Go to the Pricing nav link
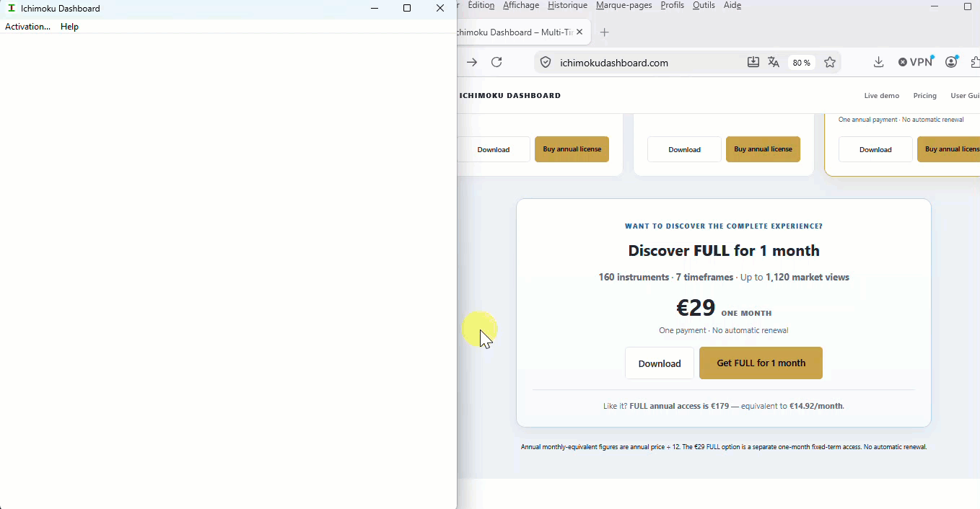 click(924, 96)
